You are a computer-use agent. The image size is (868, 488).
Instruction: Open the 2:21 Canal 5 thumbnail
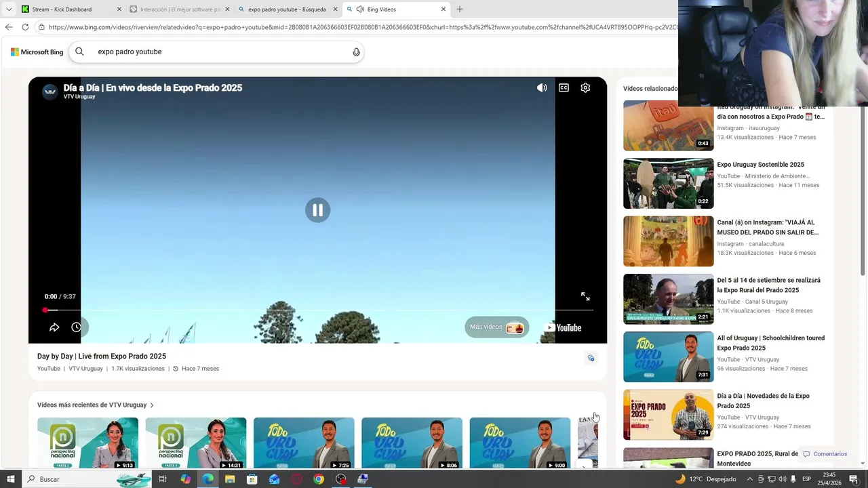pyautogui.click(x=668, y=299)
